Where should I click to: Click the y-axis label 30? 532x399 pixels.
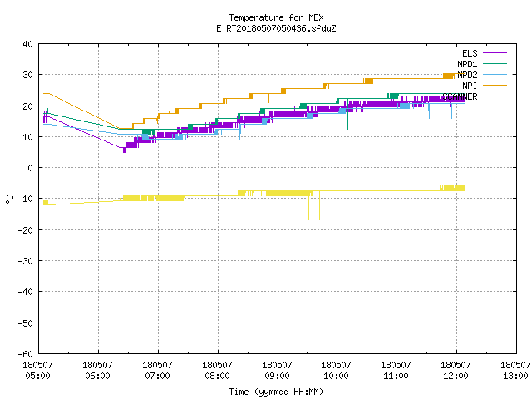(x=27, y=75)
